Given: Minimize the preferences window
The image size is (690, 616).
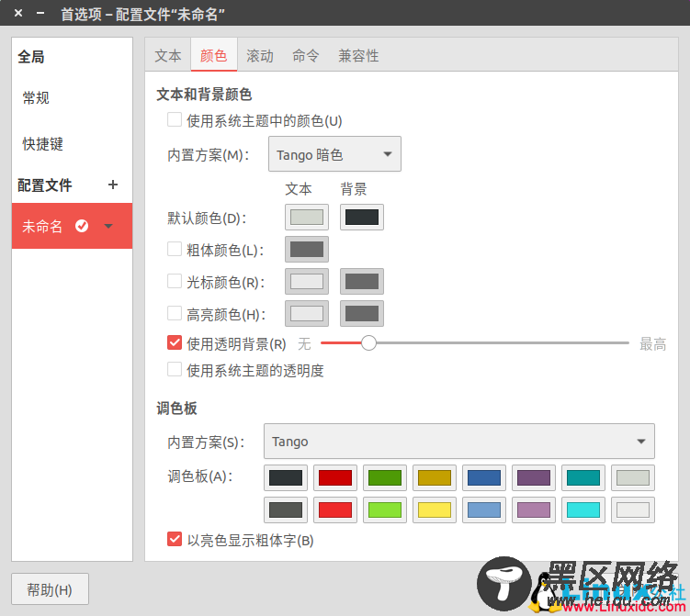Looking at the screenshot, I should (40, 13).
